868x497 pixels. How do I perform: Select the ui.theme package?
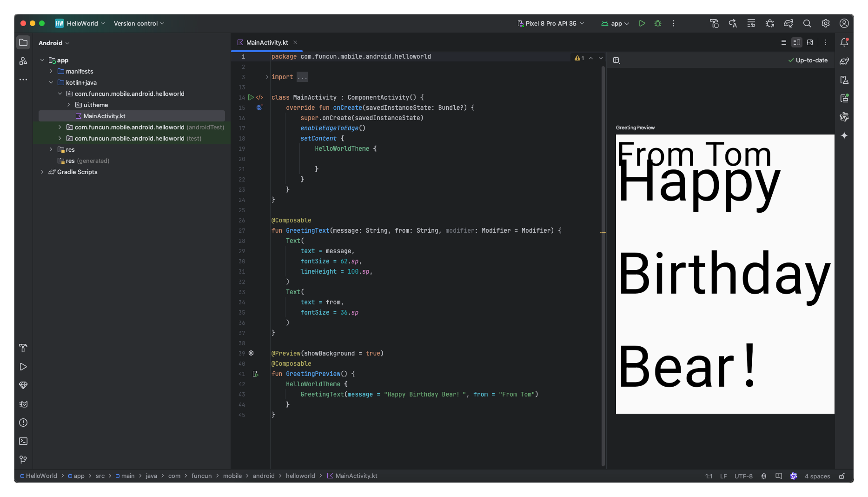(96, 105)
